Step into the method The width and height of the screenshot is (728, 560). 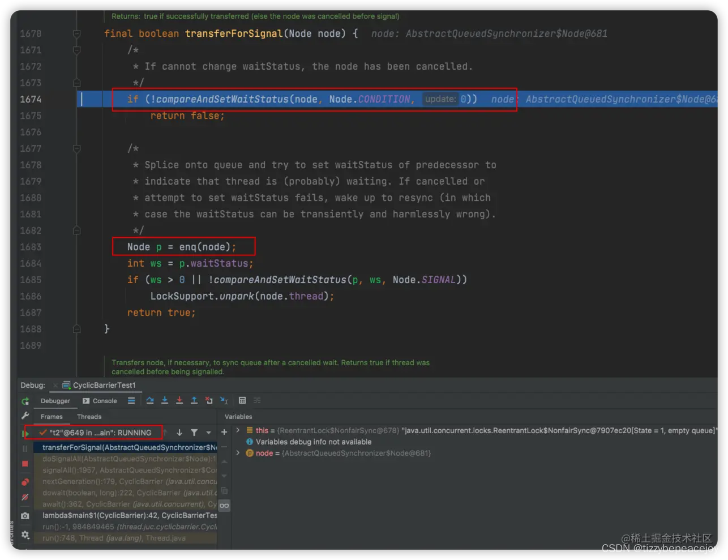tap(165, 400)
